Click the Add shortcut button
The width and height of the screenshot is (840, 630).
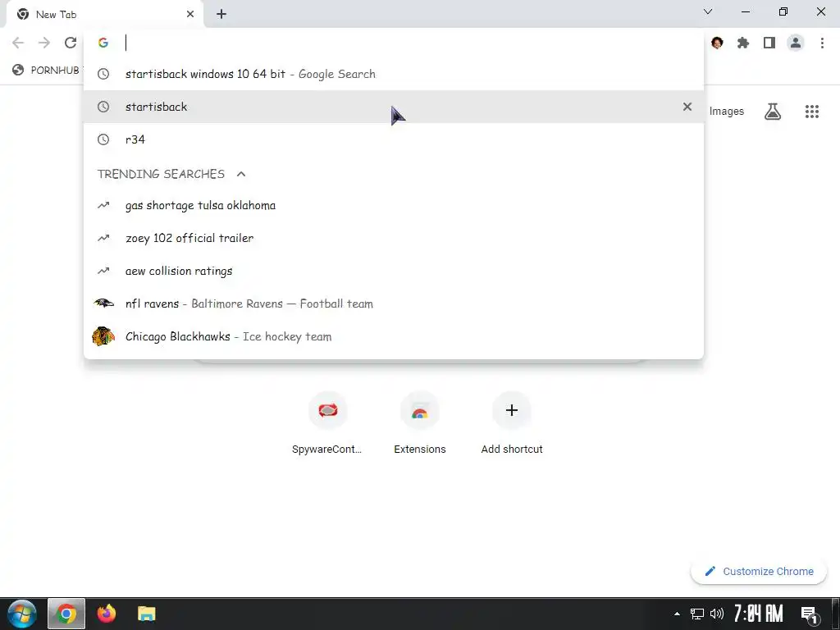(512, 423)
